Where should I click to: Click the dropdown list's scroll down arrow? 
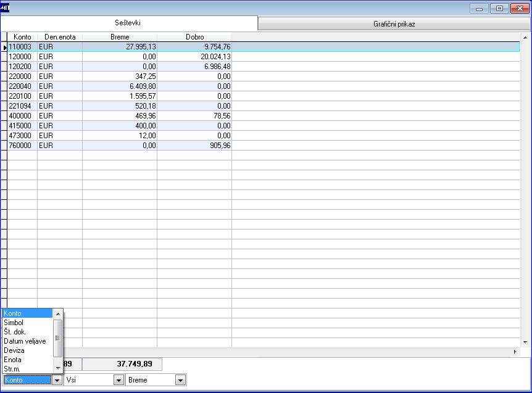pos(58,368)
